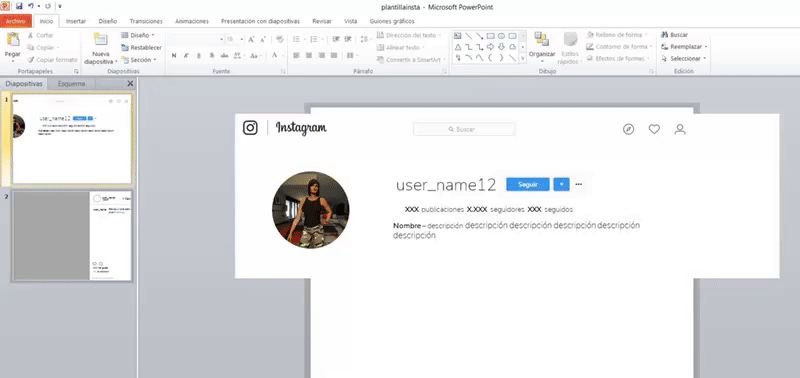800x378 pixels.
Task: Select slide 2 thumbnail
Action: point(72,236)
